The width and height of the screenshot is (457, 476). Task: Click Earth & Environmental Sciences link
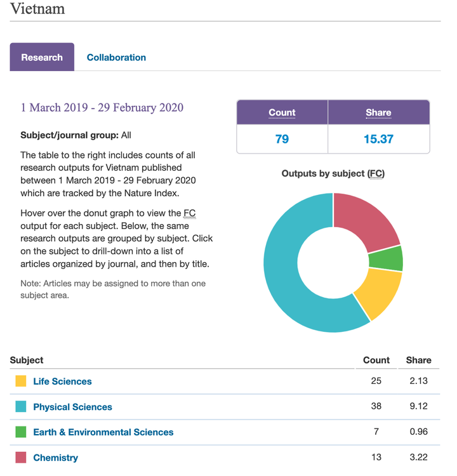103,432
